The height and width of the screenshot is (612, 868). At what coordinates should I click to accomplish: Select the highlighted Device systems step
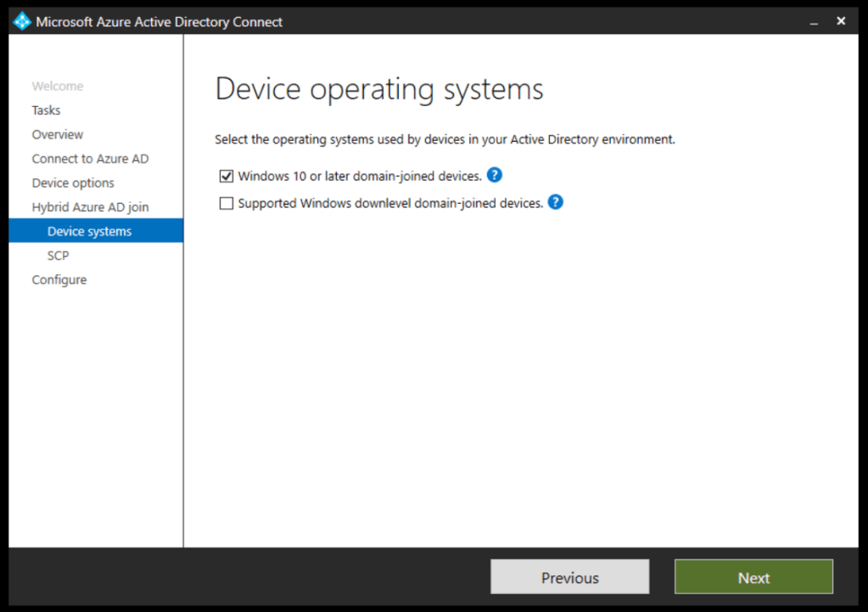pyautogui.click(x=90, y=231)
